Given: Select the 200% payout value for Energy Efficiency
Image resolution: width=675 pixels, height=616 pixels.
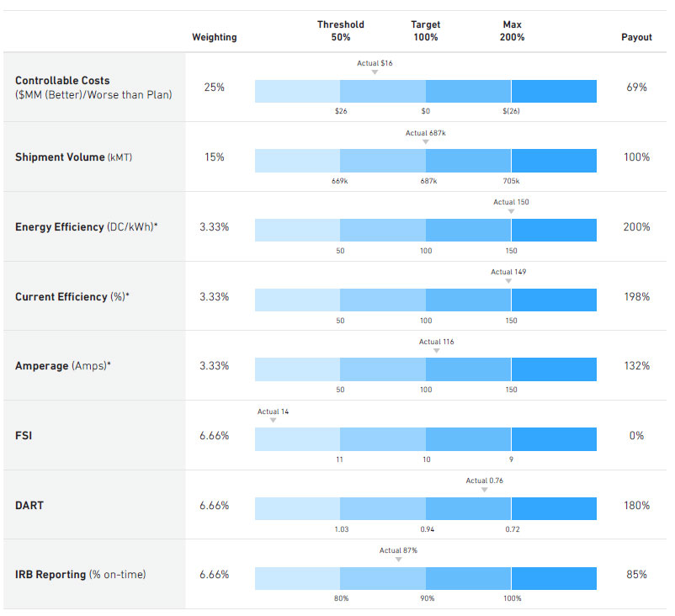Looking at the screenshot, I should tap(636, 227).
